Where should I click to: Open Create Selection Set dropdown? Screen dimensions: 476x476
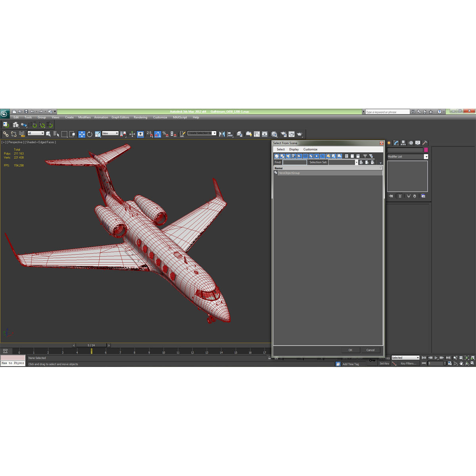(x=202, y=133)
